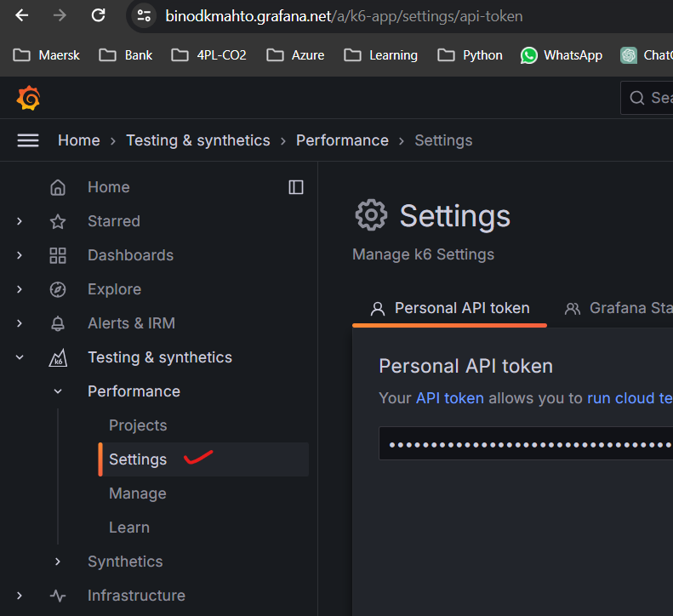Open Projects under Performance

click(138, 425)
